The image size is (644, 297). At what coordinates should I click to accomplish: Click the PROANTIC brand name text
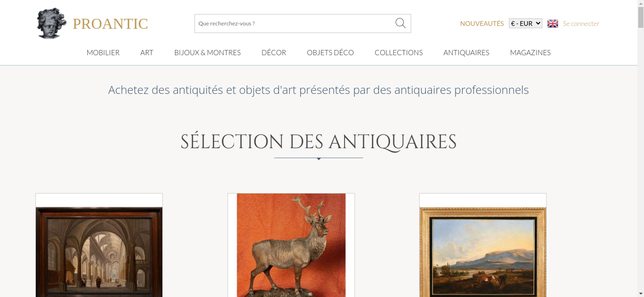click(110, 24)
